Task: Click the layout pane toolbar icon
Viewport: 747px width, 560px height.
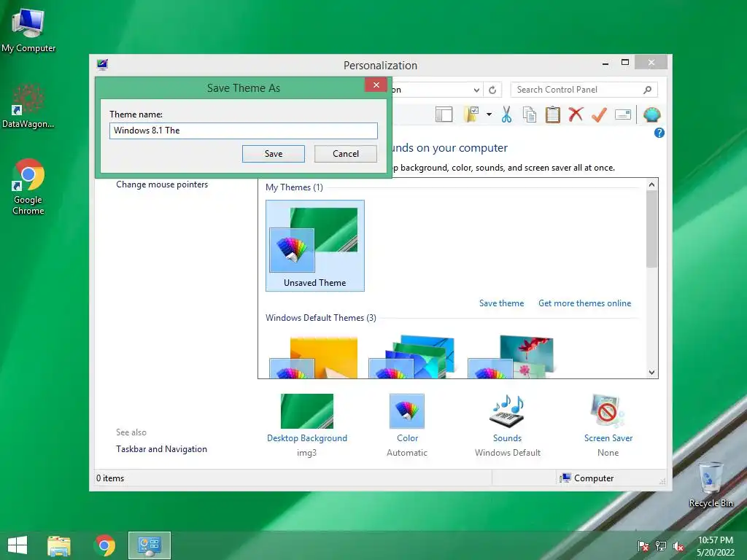Action: (444, 114)
